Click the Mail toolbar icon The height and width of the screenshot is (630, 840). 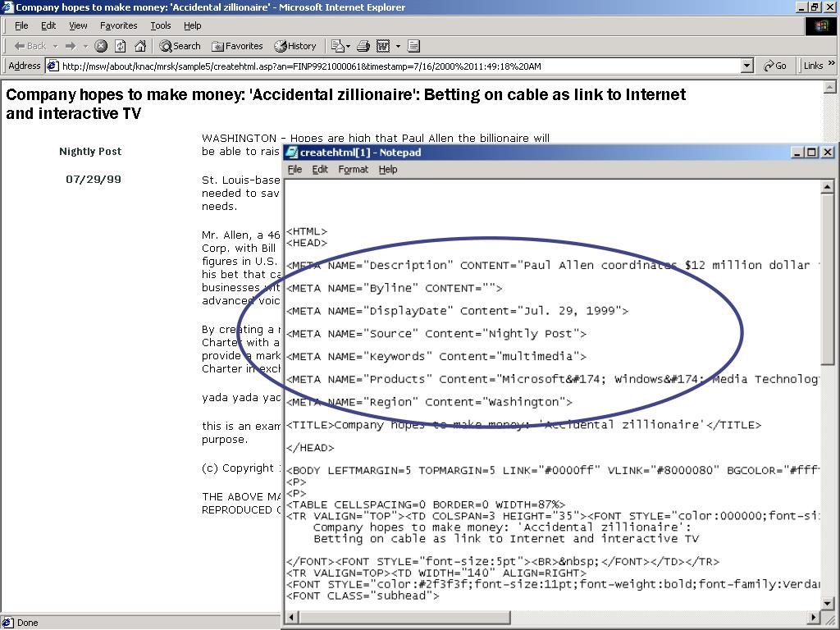(x=338, y=46)
